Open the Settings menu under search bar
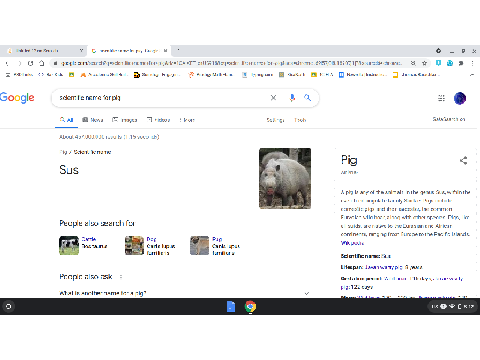The height and width of the screenshot is (360, 480). [x=275, y=120]
